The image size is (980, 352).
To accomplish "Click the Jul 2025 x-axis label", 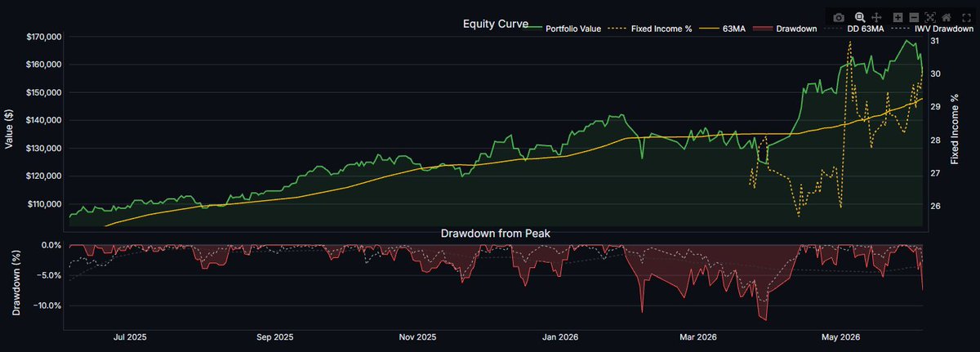I will tap(130, 336).
